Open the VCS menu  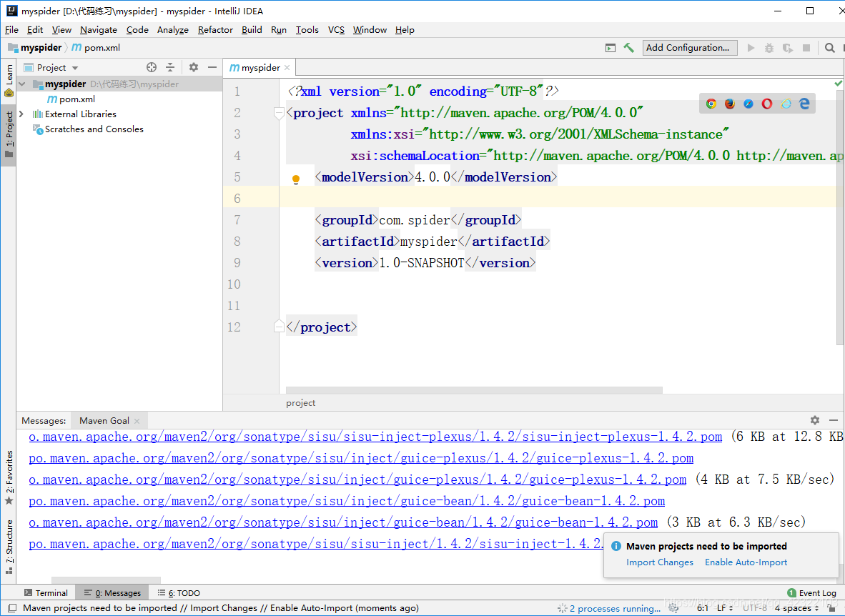pos(336,29)
